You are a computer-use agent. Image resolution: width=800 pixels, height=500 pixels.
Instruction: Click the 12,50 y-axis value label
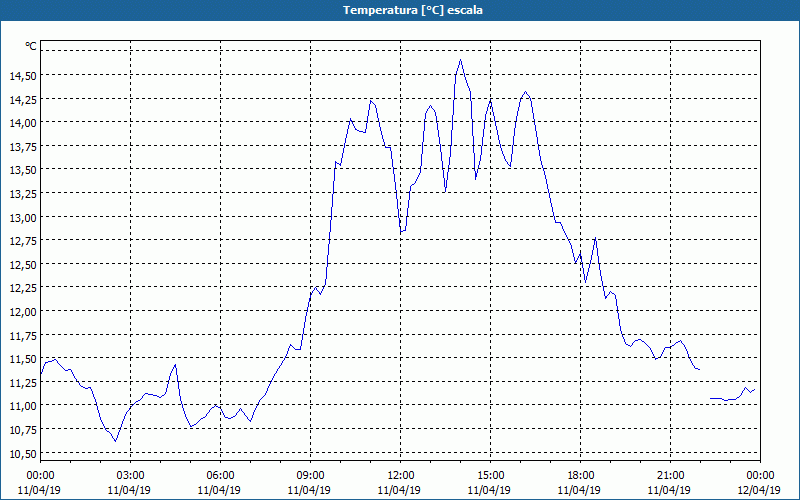22,264
